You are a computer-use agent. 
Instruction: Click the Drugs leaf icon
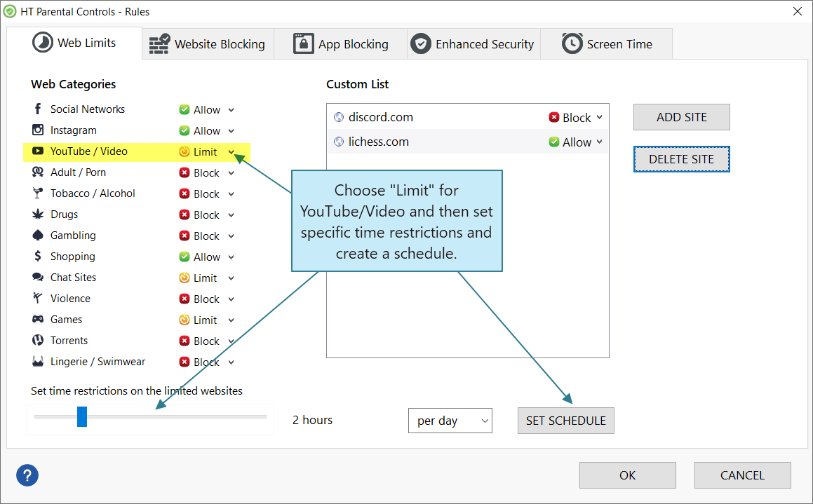tap(38, 214)
